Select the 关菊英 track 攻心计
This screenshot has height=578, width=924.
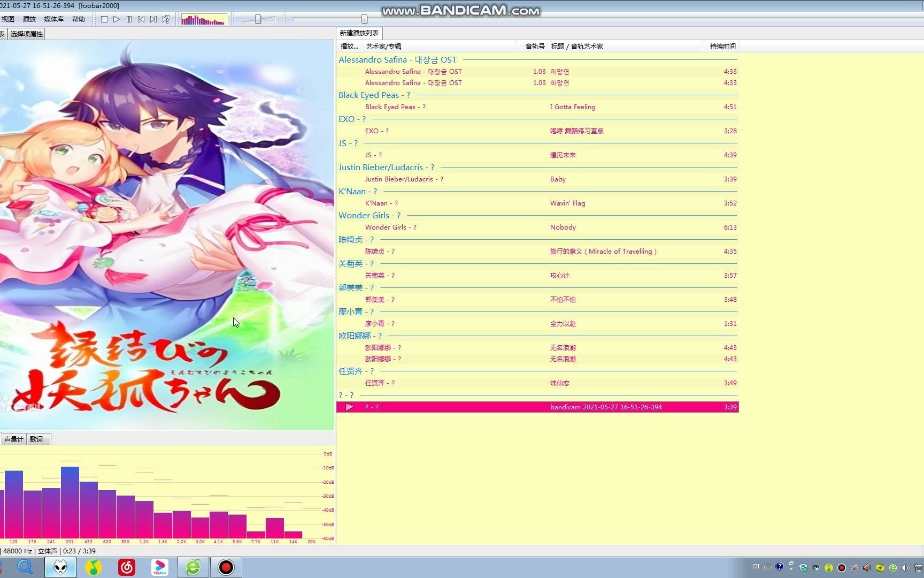pyautogui.click(x=537, y=276)
